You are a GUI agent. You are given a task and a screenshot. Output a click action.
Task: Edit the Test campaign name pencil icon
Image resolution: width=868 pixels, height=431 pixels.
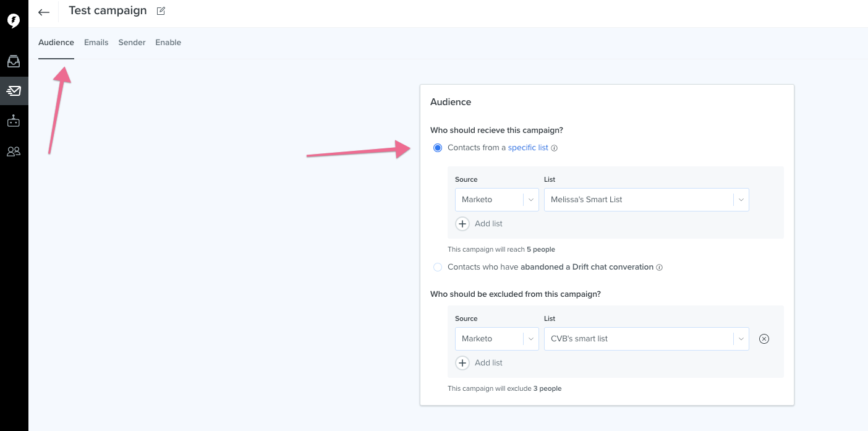click(x=161, y=11)
